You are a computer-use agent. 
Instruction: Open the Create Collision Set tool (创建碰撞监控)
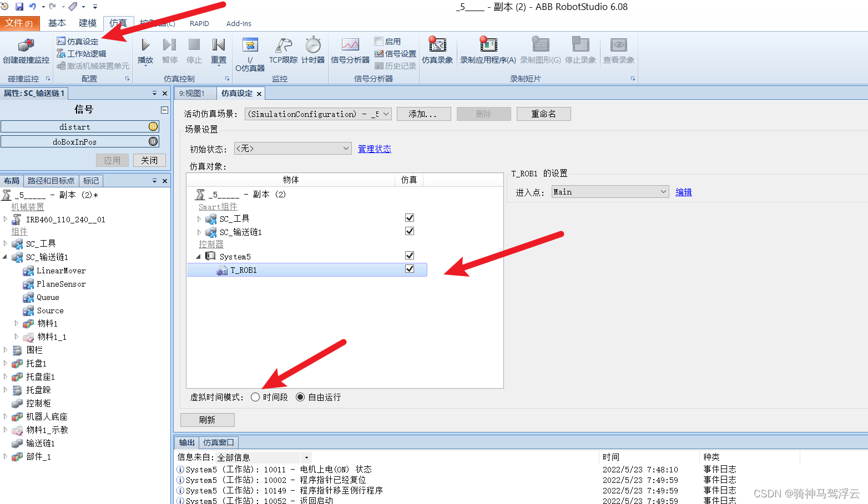coord(26,51)
